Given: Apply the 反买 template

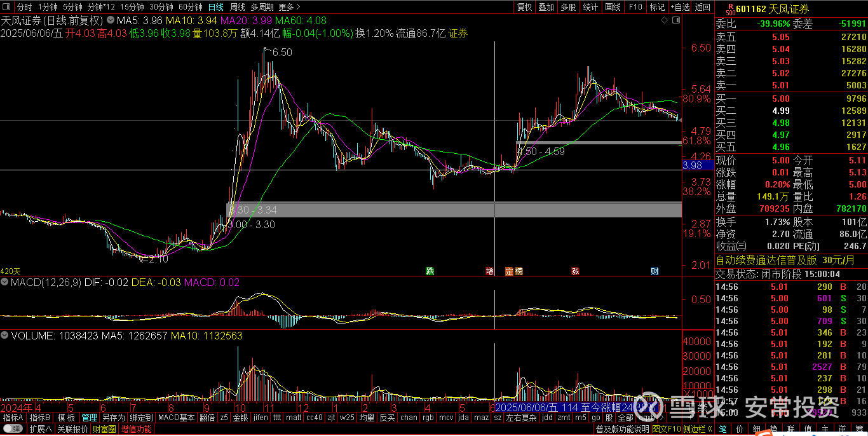Looking at the screenshot, I should (387, 418).
